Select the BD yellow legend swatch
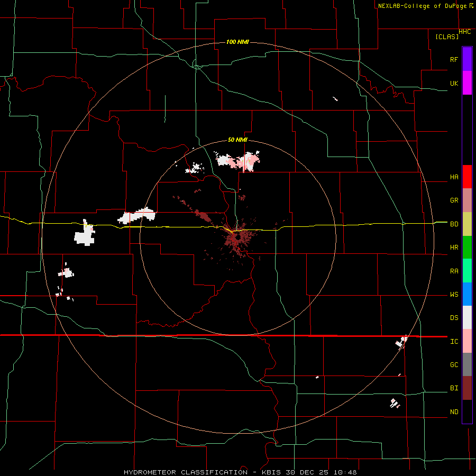 click(467, 224)
